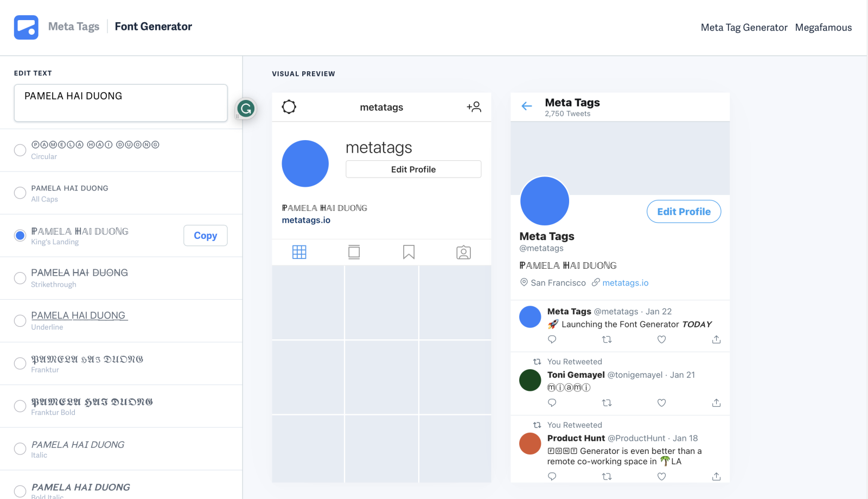Open metatags.io link in Twitter profile

[x=626, y=283]
